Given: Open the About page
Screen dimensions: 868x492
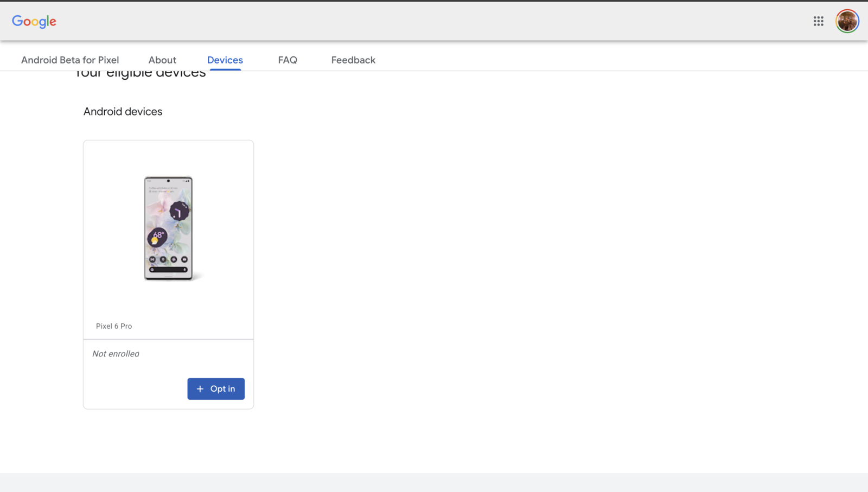Looking at the screenshot, I should pyautogui.click(x=162, y=60).
